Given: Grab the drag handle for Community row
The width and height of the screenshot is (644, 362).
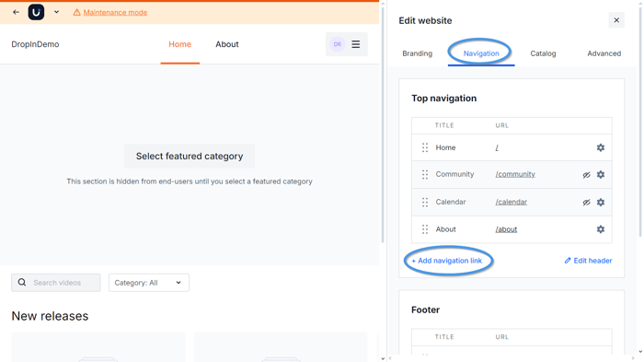Looking at the screenshot, I should tap(425, 174).
